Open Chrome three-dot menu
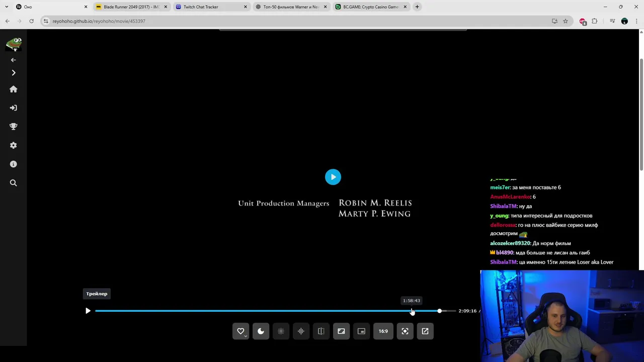Screen dimensions: 644x362 [636, 21]
